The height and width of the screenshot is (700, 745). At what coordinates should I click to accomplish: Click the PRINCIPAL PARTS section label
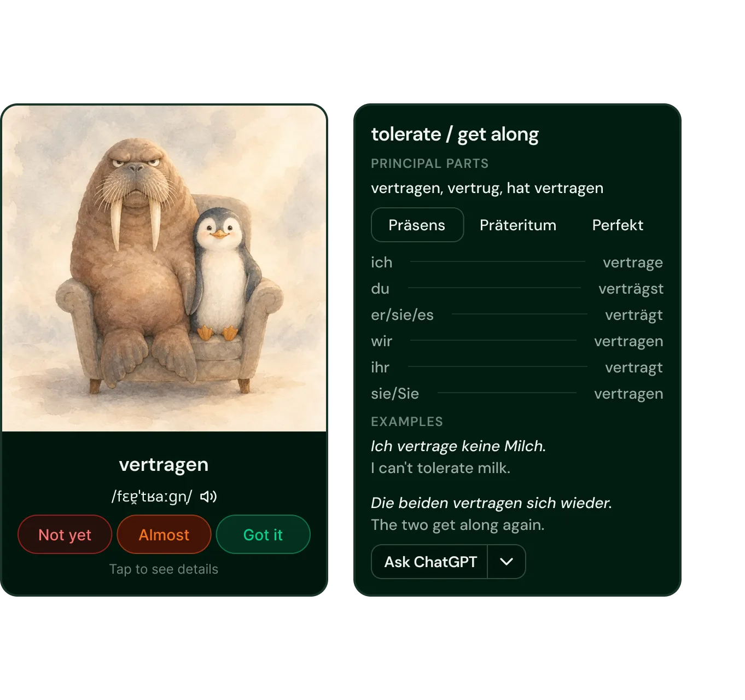pyautogui.click(x=429, y=164)
